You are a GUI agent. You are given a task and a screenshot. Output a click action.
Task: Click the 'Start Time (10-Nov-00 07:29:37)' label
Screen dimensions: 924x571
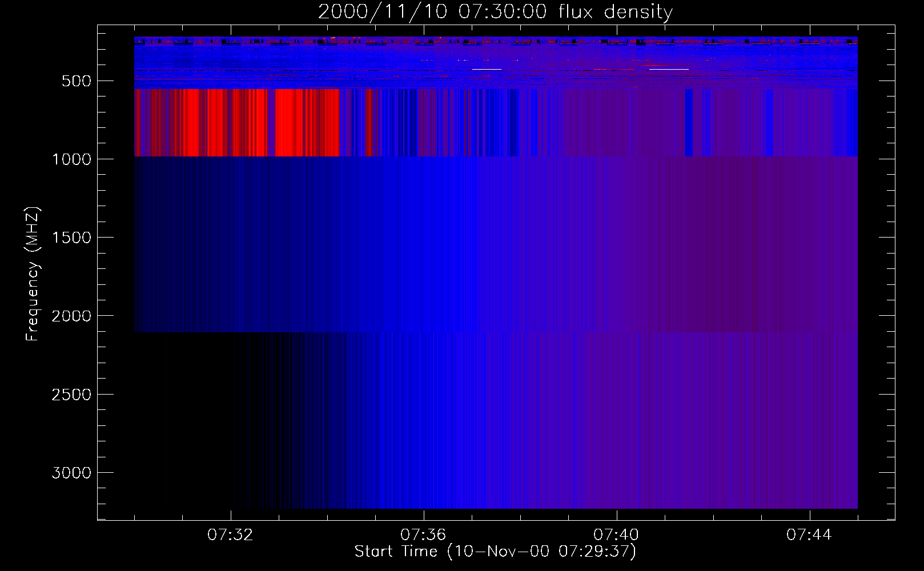point(495,551)
